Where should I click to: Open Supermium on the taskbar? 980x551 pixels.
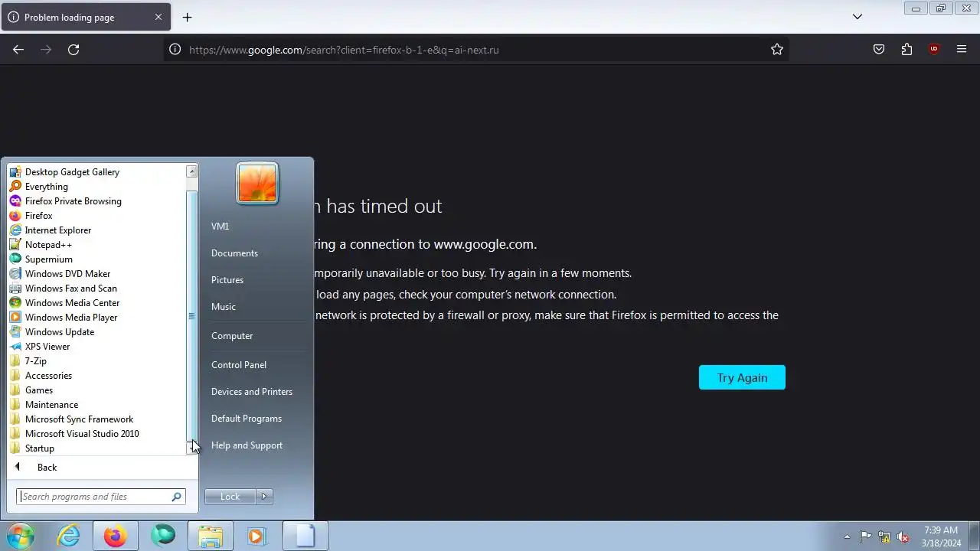(x=162, y=536)
